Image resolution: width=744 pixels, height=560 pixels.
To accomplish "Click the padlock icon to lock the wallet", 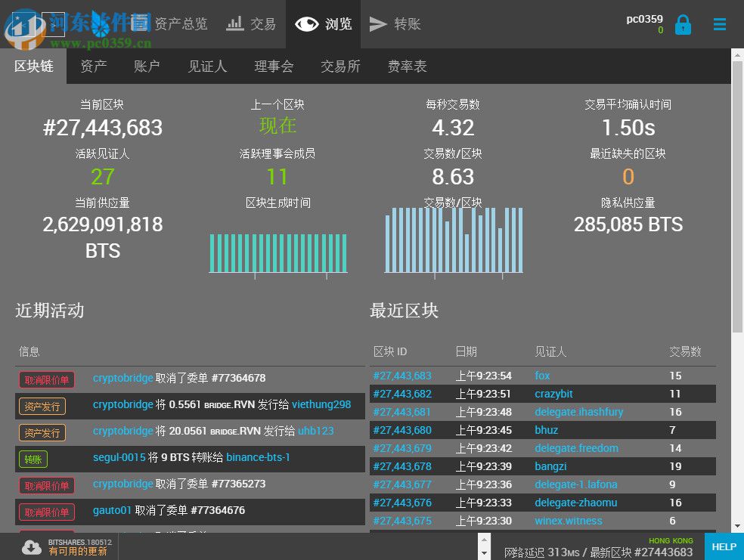I will pyautogui.click(x=683, y=23).
